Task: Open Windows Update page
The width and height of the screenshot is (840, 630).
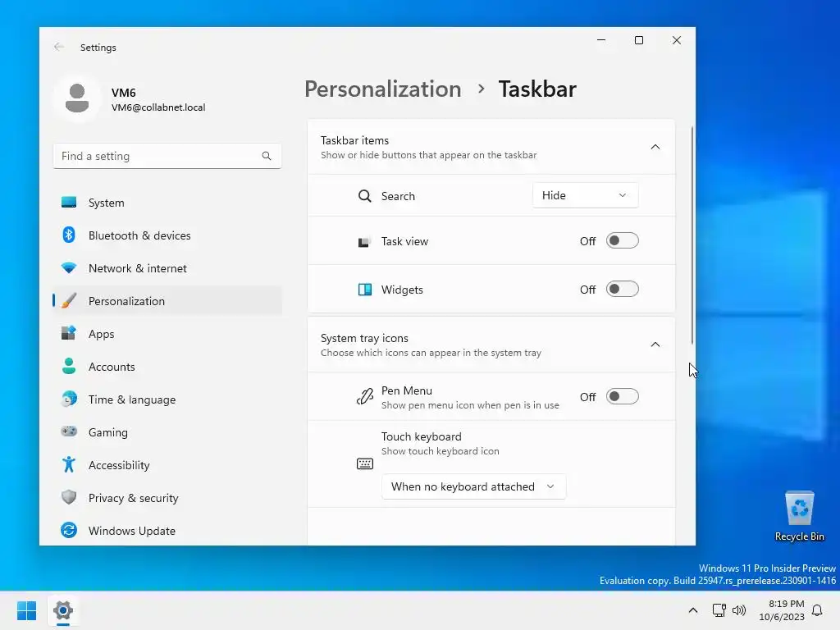Action: coord(167,531)
